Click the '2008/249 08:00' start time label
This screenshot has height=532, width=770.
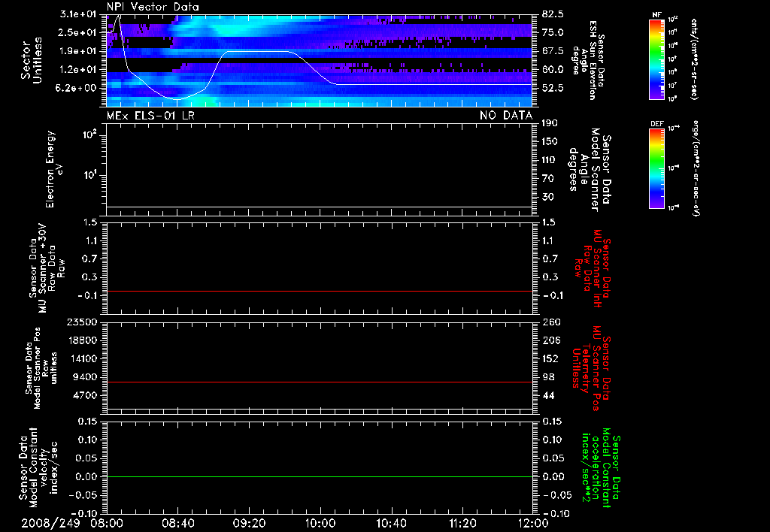72,523
